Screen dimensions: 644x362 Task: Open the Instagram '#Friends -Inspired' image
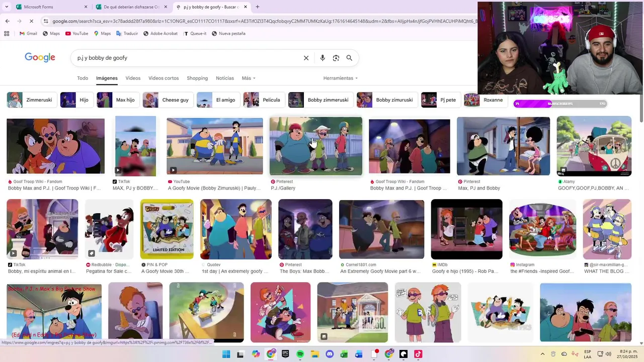(x=542, y=229)
